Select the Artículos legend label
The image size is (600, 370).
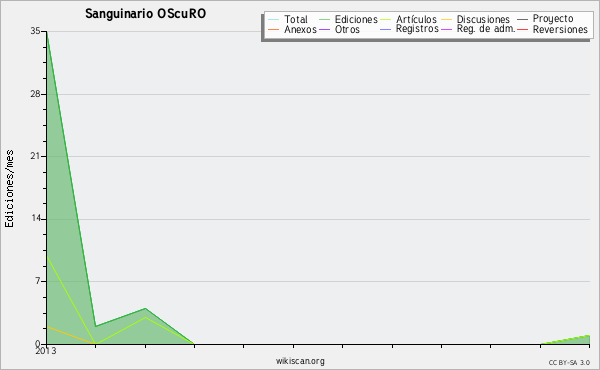pyautogui.click(x=416, y=19)
